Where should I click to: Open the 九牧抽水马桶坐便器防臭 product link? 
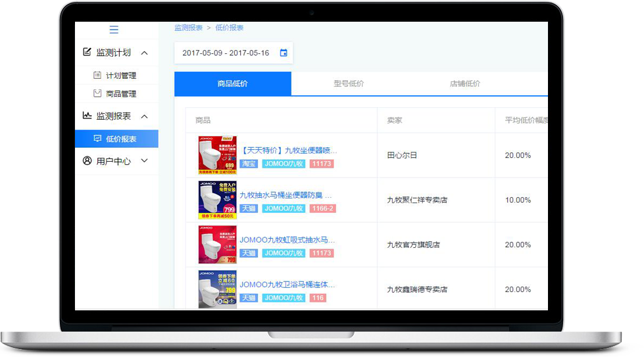point(285,195)
